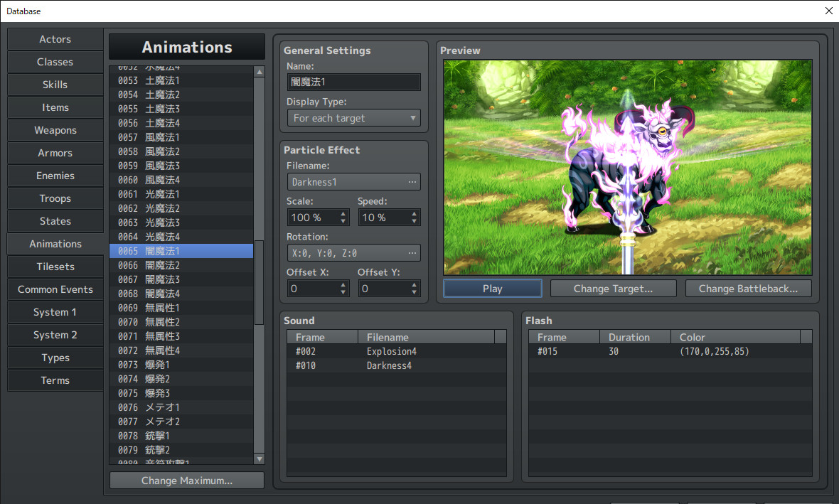Click Change Target button
839x504 pixels.
tap(613, 288)
